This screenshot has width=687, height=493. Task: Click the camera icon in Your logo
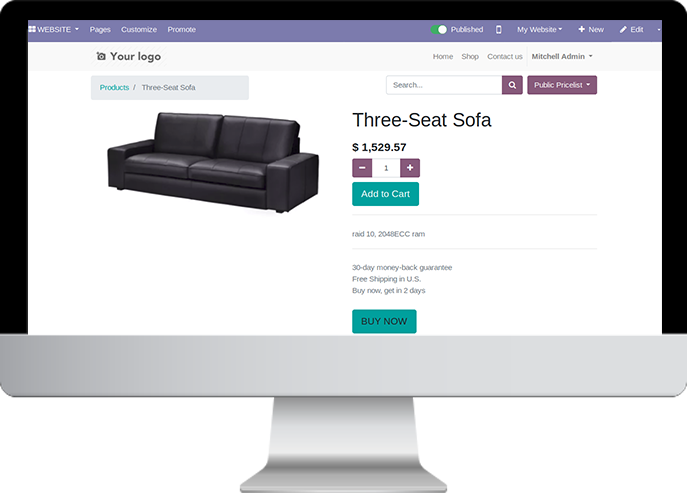101,56
